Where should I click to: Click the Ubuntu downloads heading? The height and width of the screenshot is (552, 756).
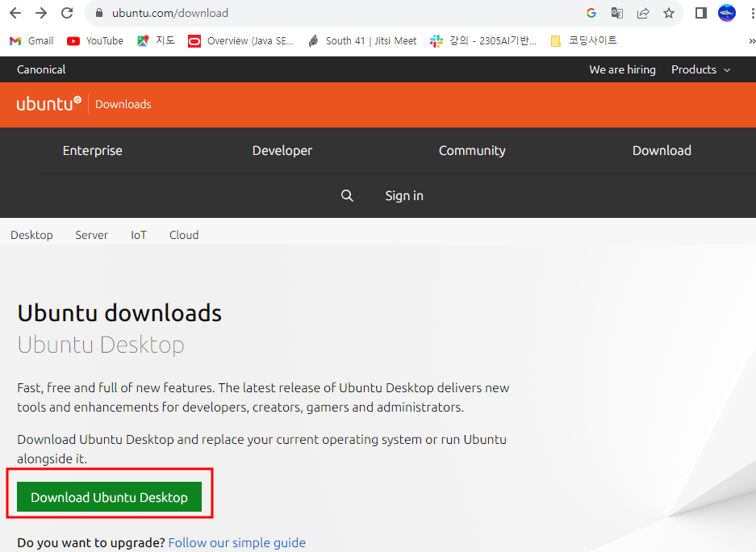119,313
